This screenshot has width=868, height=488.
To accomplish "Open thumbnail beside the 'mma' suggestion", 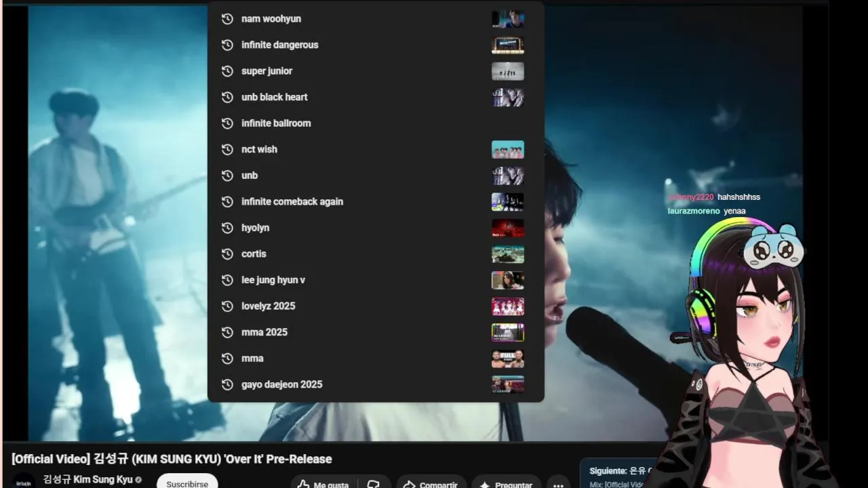I will (x=508, y=359).
